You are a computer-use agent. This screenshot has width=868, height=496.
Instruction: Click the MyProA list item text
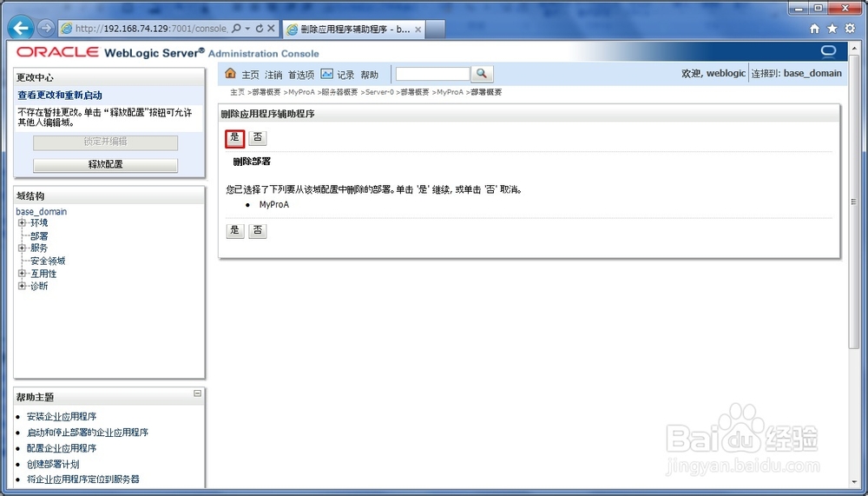tap(274, 204)
